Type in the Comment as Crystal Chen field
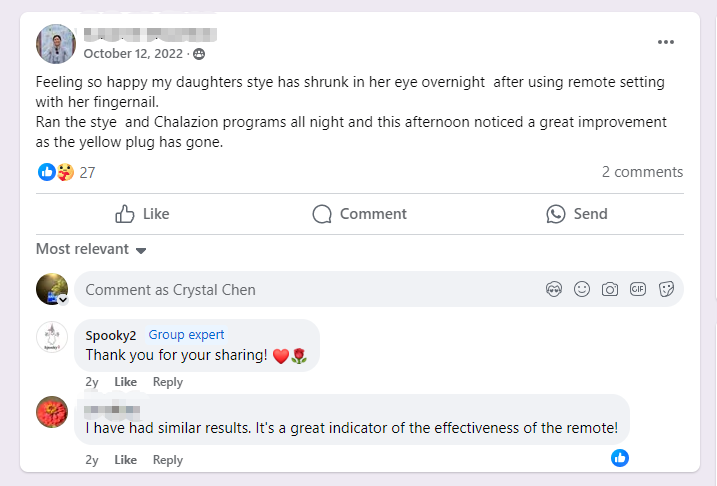Screen dimensions: 717x486 point(300,289)
